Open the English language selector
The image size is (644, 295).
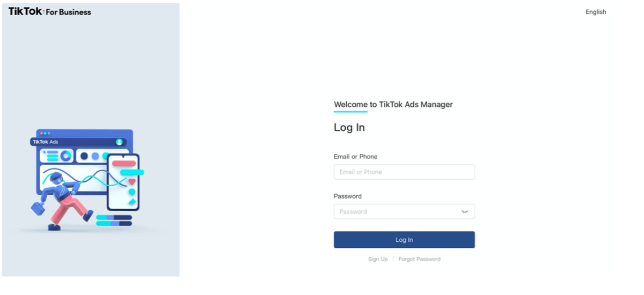pos(596,12)
